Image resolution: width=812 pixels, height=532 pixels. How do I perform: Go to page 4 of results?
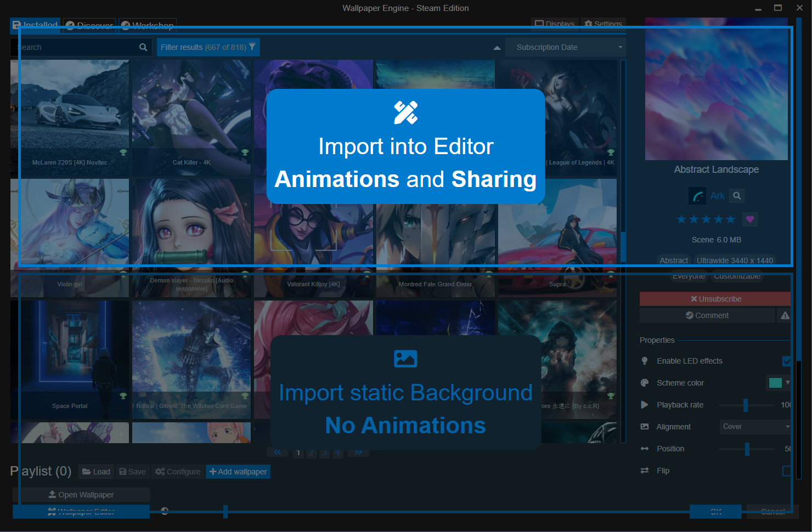[337, 452]
